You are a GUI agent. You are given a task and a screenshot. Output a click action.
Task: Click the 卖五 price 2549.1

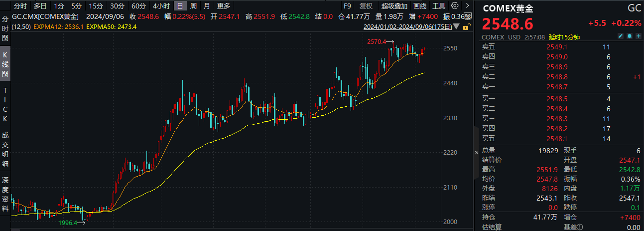[x=557, y=47]
